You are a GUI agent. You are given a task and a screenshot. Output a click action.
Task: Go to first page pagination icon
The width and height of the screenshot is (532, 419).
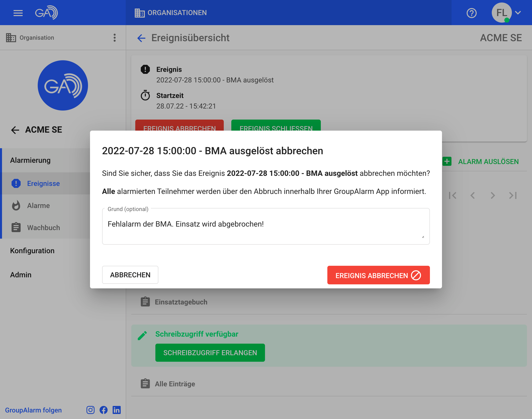pyautogui.click(x=453, y=195)
